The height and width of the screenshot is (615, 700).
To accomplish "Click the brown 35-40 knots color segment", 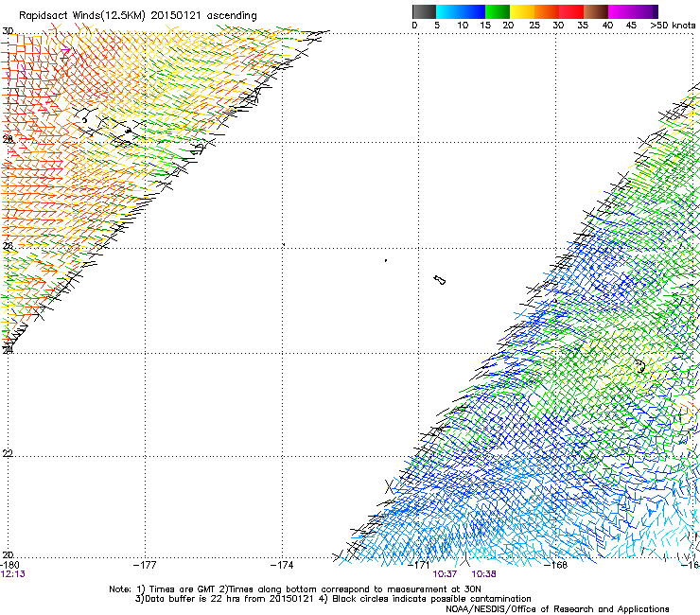I will coord(596,11).
